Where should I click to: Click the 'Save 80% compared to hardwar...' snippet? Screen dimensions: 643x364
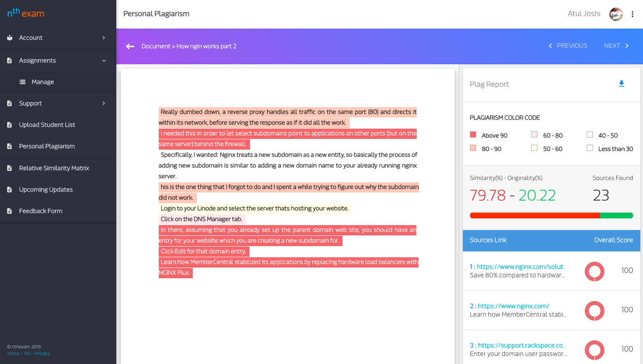click(517, 276)
